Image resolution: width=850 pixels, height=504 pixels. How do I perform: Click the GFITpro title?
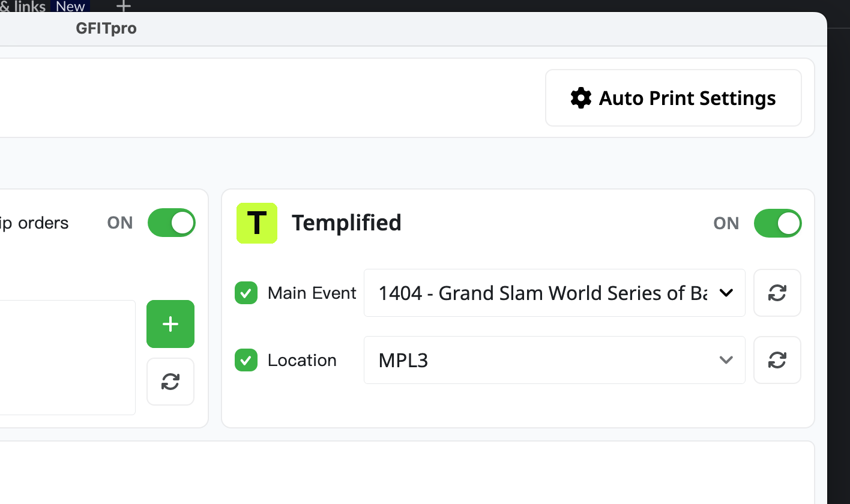pyautogui.click(x=106, y=28)
